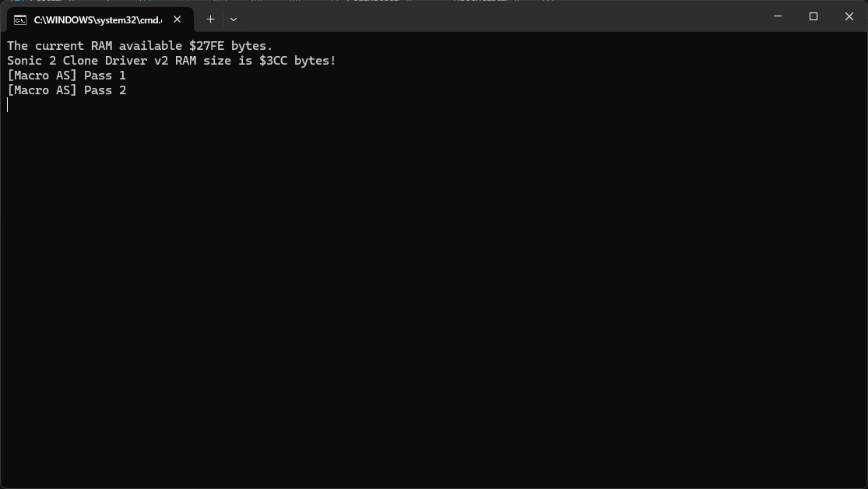This screenshot has height=489, width=868.
Task: Close the cmd.exe tab
Action: (177, 19)
